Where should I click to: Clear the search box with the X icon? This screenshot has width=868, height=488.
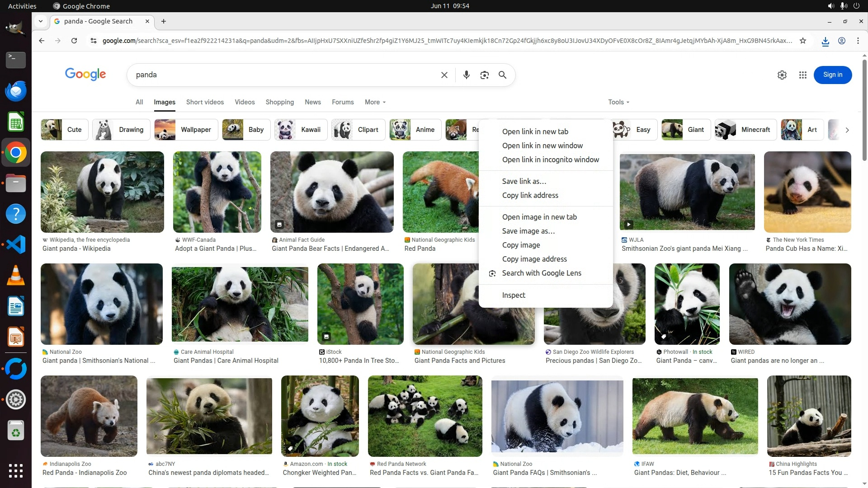444,75
